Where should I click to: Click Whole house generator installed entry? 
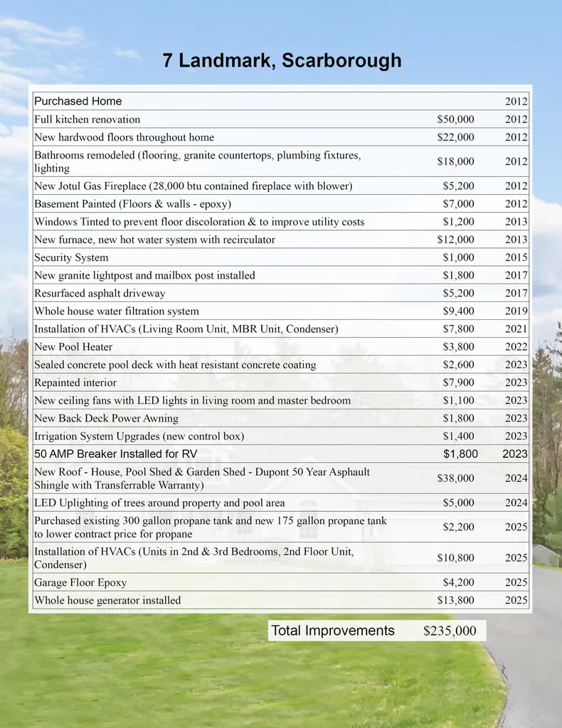pos(107,600)
